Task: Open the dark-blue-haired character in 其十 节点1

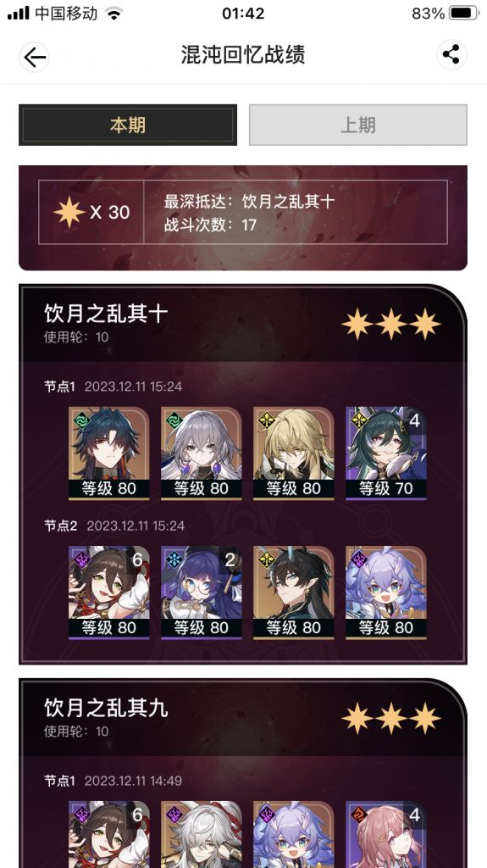Action: click(x=109, y=453)
